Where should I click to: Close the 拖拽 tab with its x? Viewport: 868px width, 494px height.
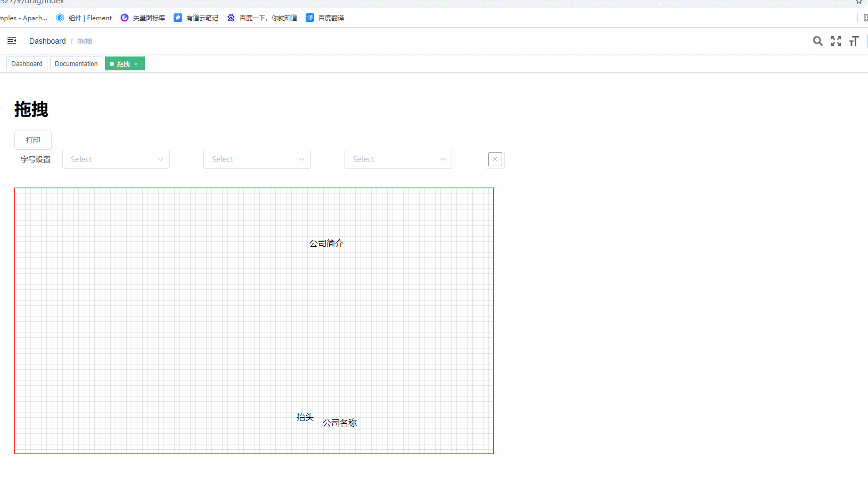coord(136,64)
